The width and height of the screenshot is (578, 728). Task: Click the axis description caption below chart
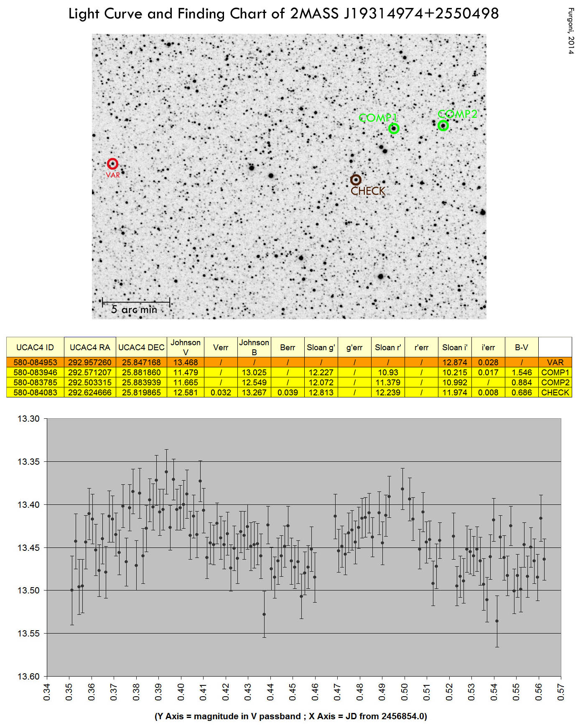coord(291,716)
